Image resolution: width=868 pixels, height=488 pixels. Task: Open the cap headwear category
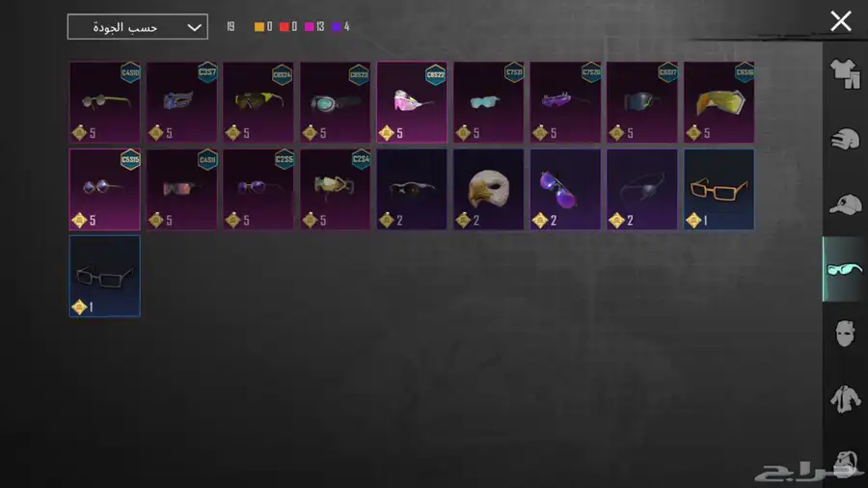point(845,204)
